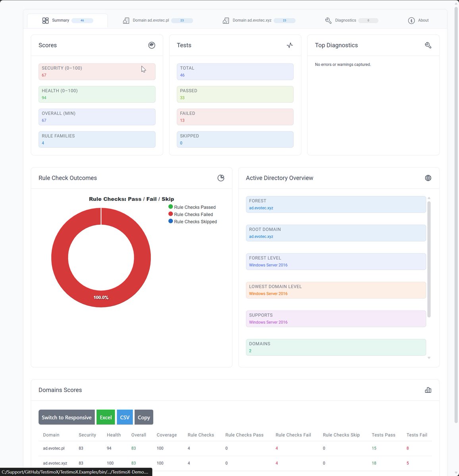Click the FAILED tests card
The width and height of the screenshot is (459, 476).
click(235, 117)
